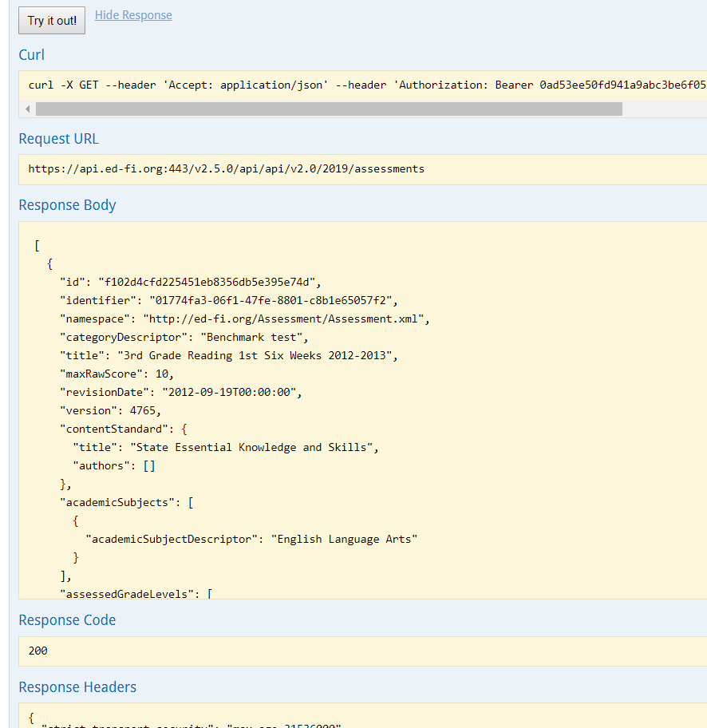
Task: Click the Response Headers heading
Action: click(77, 687)
